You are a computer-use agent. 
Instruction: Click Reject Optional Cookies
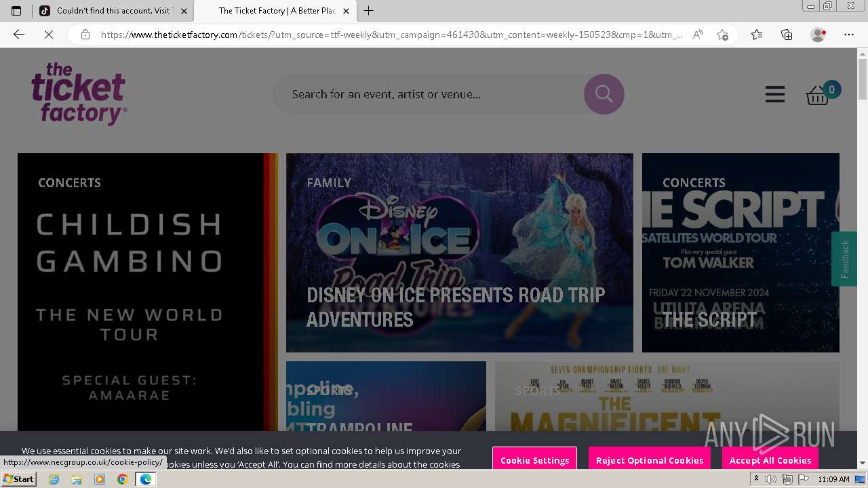pos(650,460)
